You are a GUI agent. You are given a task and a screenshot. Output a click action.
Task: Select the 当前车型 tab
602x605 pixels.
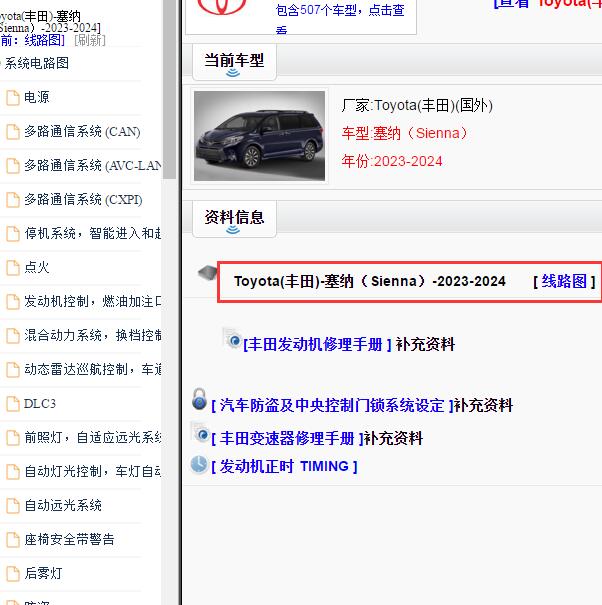coord(234,62)
